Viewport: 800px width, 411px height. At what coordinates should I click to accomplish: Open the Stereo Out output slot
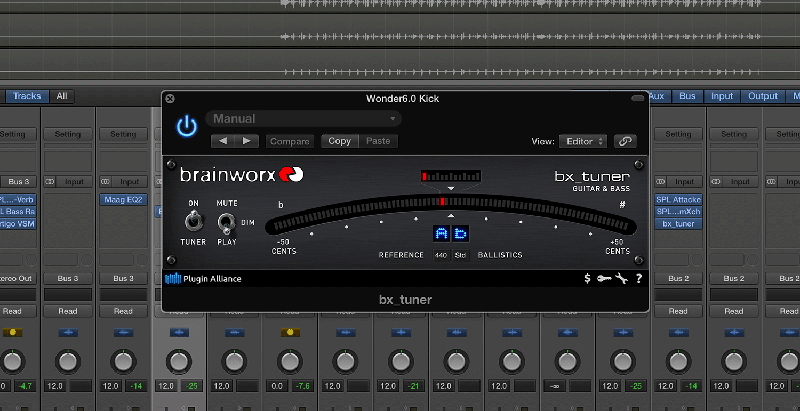pos(17,278)
